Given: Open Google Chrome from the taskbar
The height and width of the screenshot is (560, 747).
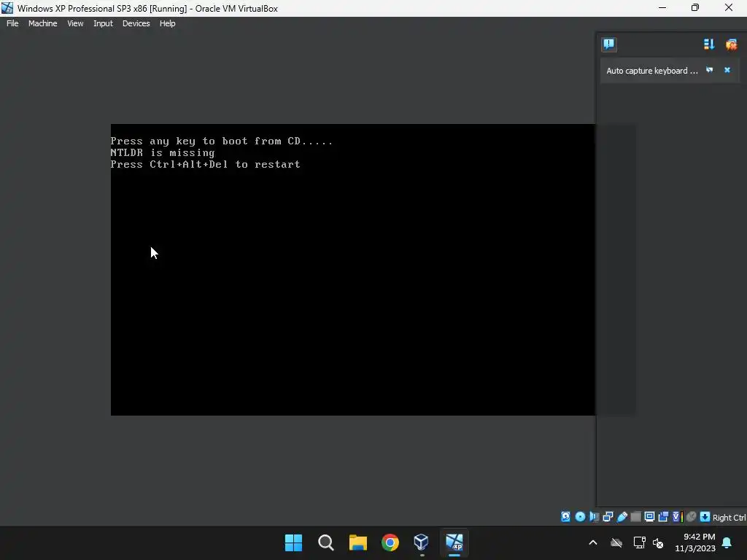Looking at the screenshot, I should (x=390, y=542).
